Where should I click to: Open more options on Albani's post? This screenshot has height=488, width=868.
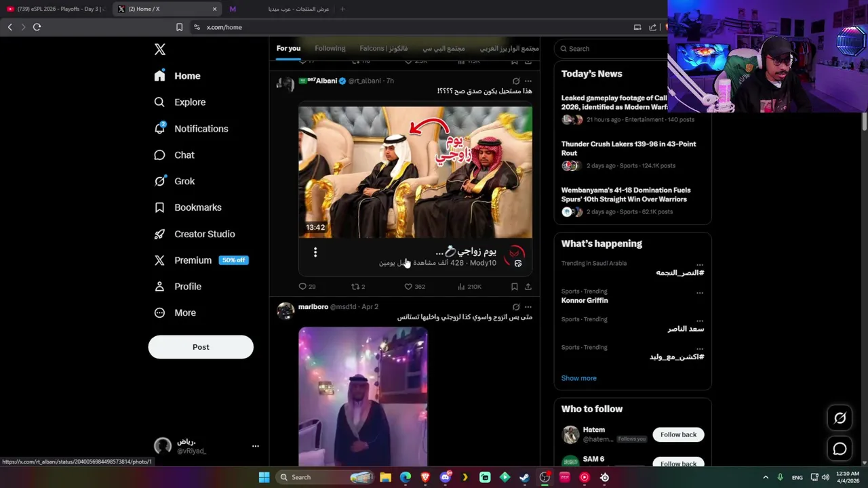tap(528, 81)
